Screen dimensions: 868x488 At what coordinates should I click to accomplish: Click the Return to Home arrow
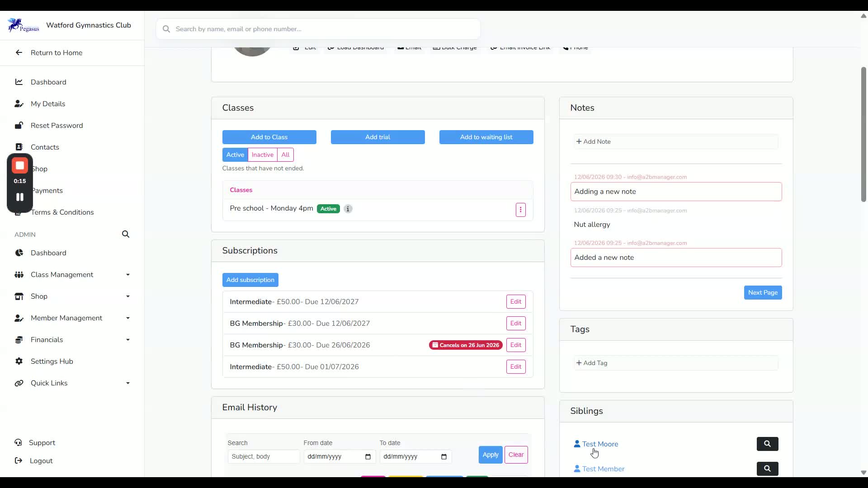pyautogui.click(x=19, y=52)
